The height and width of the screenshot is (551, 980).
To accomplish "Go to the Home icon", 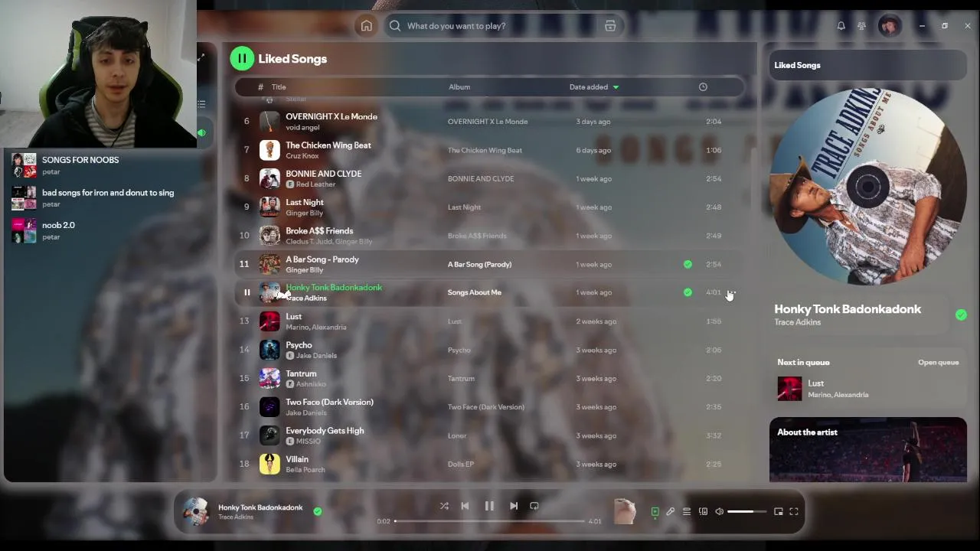I will [x=367, y=26].
